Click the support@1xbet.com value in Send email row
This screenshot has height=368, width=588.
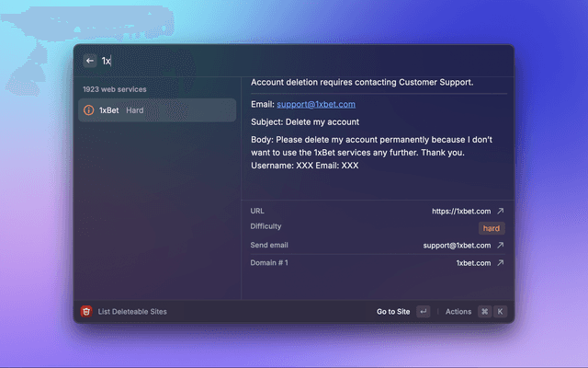click(x=457, y=246)
